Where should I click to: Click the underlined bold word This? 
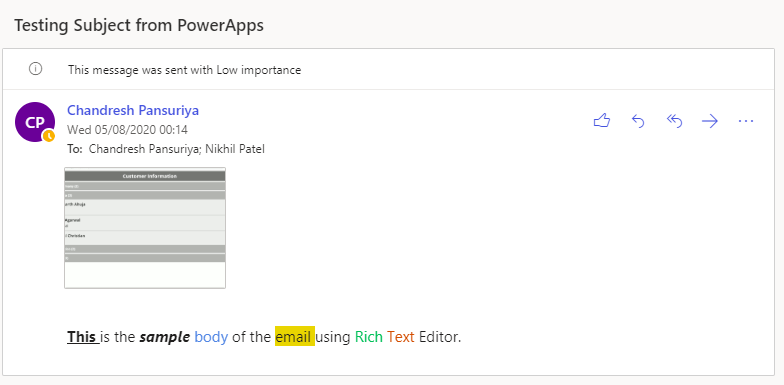tap(82, 337)
